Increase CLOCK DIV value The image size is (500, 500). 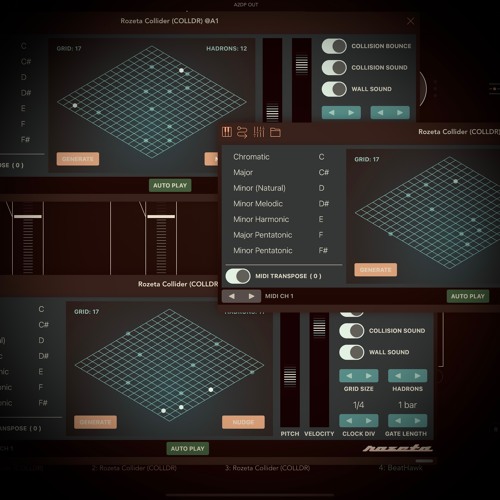click(x=369, y=421)
